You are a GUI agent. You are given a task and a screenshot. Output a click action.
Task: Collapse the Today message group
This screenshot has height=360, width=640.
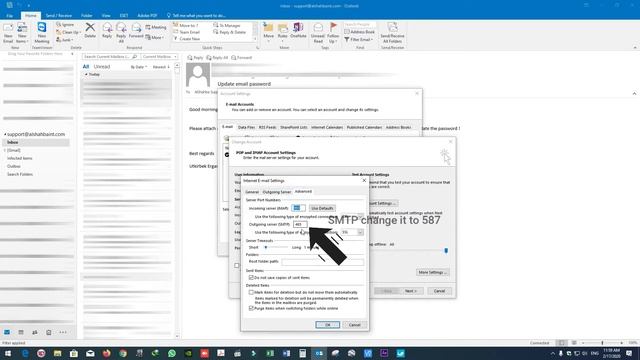click(86, 74)
